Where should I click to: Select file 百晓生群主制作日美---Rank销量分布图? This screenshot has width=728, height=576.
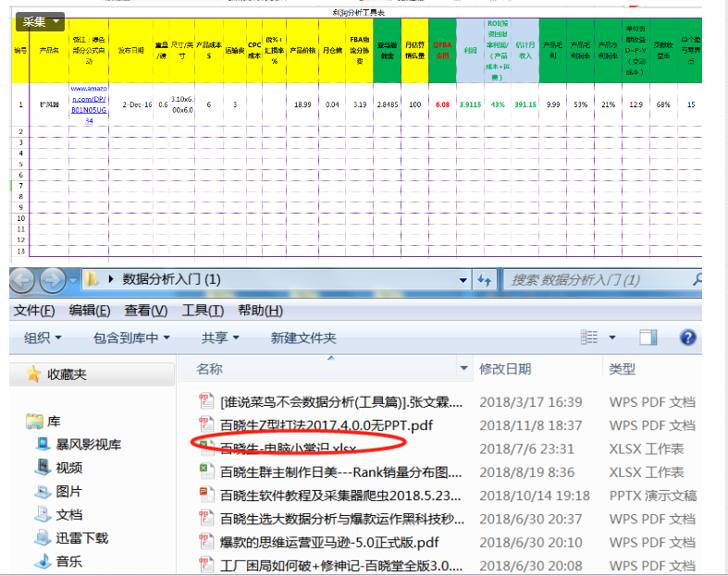341,472
